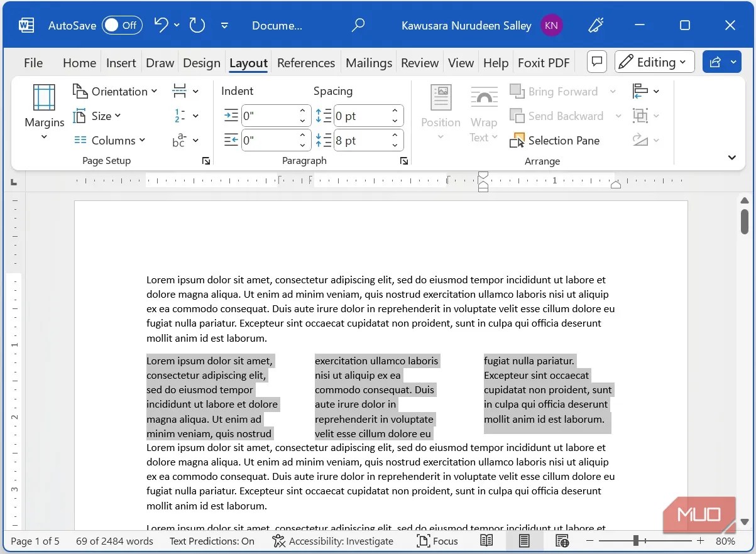
Task: Open the Align objects menu
Action: tap(646, 91)
